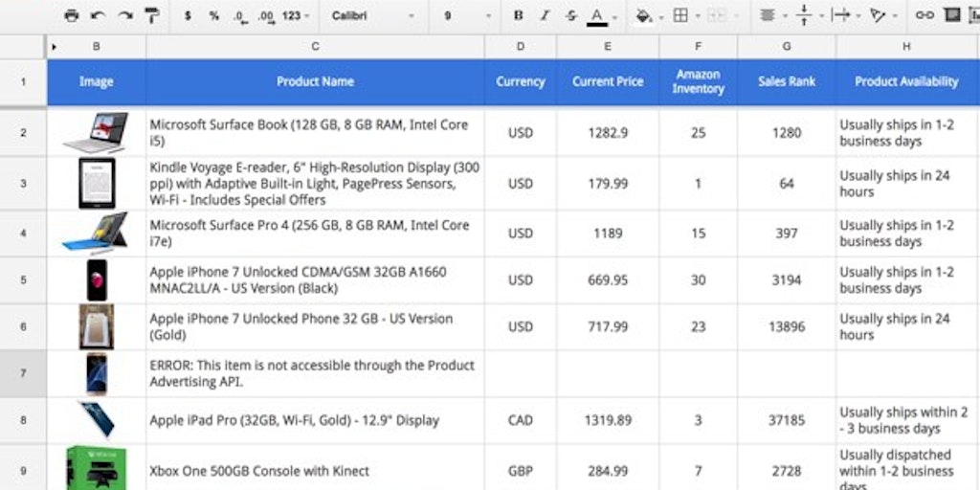Click the price cell 1282.9

pos(608,132)
